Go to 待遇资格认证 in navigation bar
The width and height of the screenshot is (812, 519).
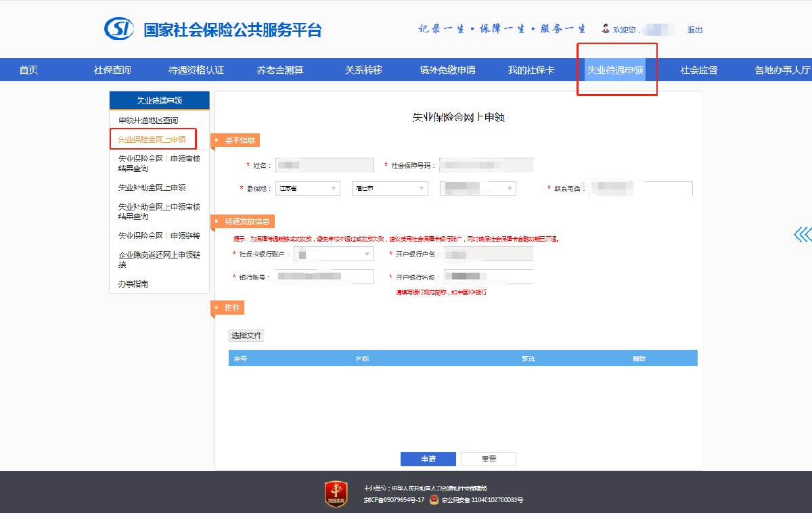point(196,70)
